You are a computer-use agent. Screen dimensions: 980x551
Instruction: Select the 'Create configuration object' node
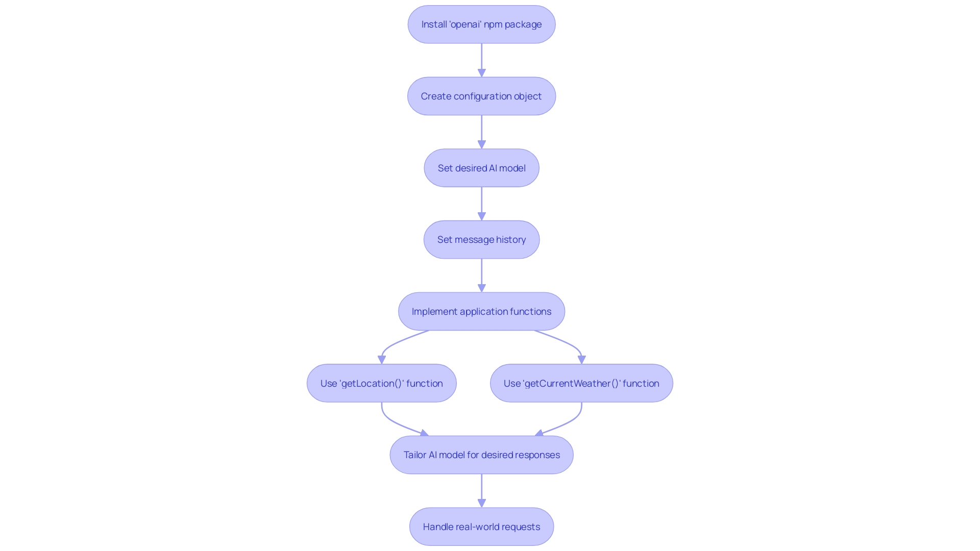coord(481,96)
